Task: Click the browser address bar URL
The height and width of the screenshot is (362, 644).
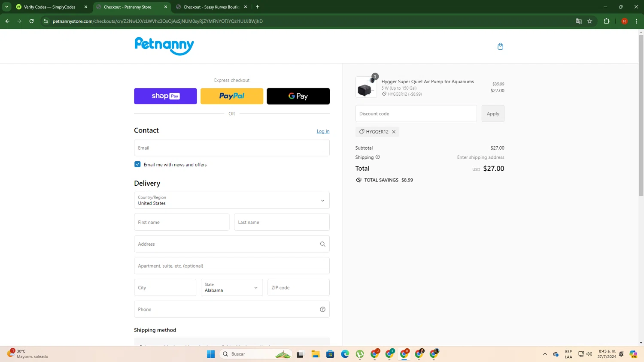Action: (158, 21)
